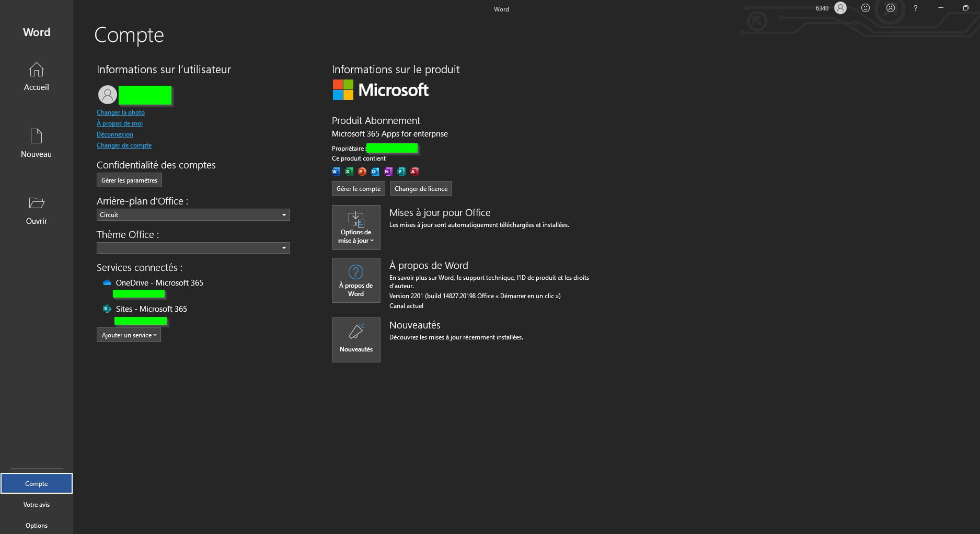
Task: Click the Changer de licence button
Action: tap(421, 188)
